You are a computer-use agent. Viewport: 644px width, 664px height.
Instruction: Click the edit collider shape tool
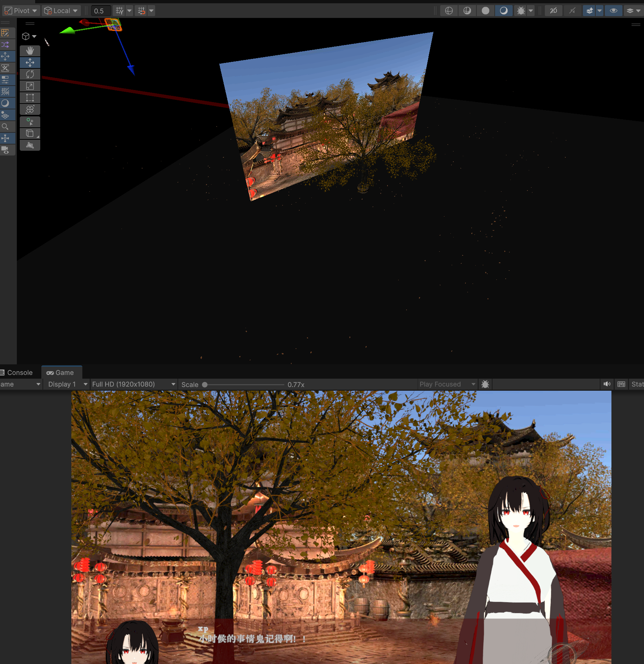[x=30, y=145]
